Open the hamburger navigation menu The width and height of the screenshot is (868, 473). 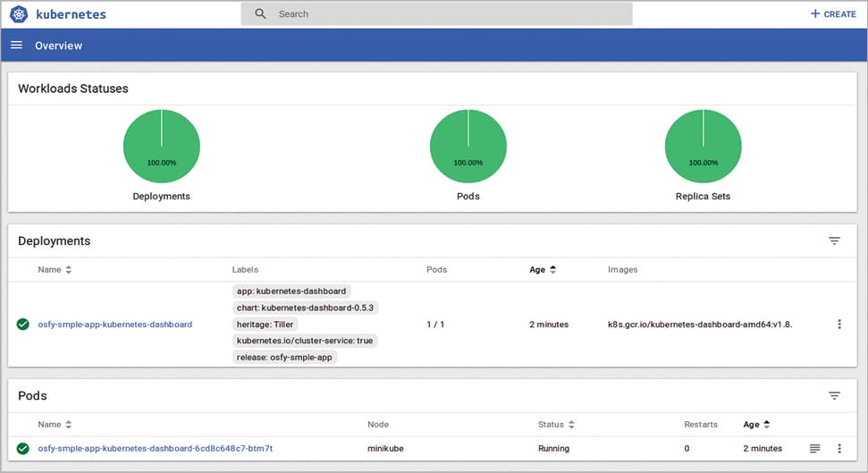click(x=16, y=46)
